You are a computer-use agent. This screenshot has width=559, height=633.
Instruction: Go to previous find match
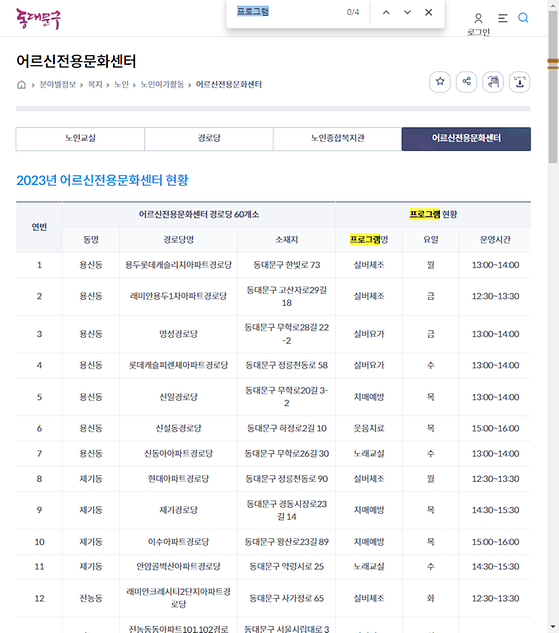[386, 13]
